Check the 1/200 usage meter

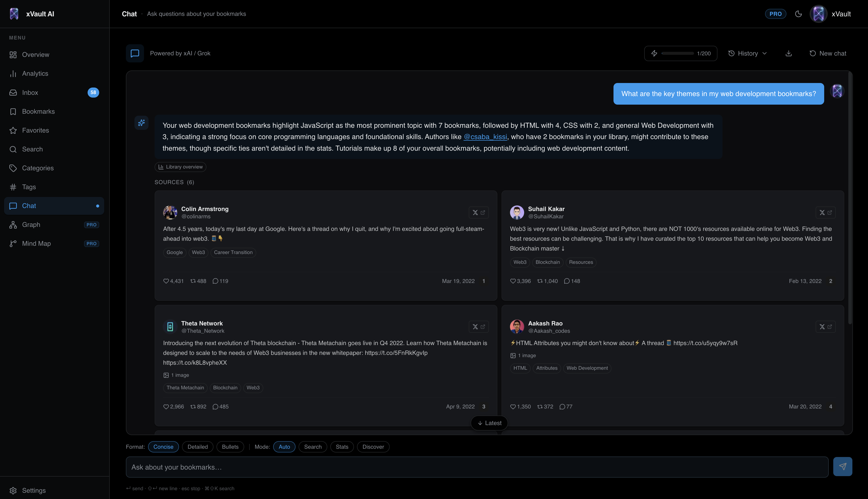pos(680,53)
